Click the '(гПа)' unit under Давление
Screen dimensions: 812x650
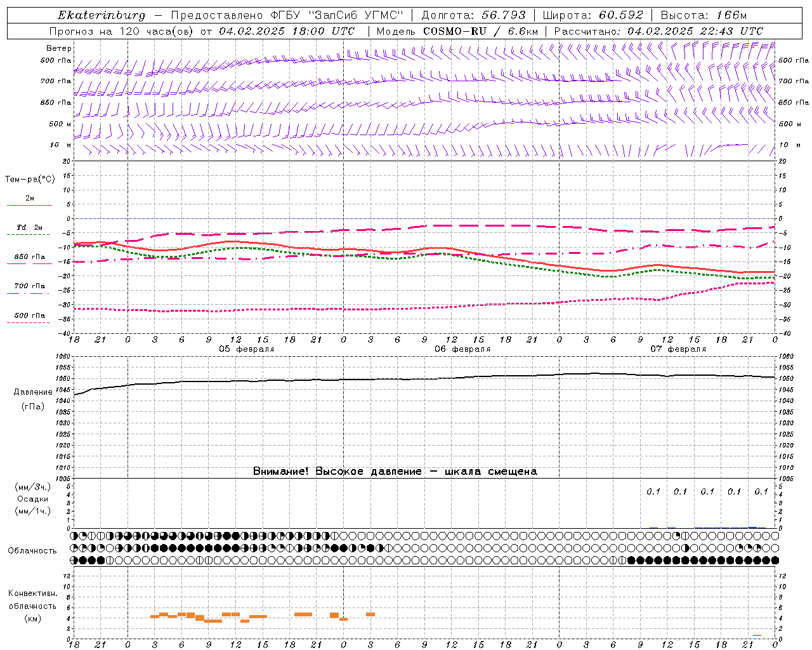(x=33, y=407)
